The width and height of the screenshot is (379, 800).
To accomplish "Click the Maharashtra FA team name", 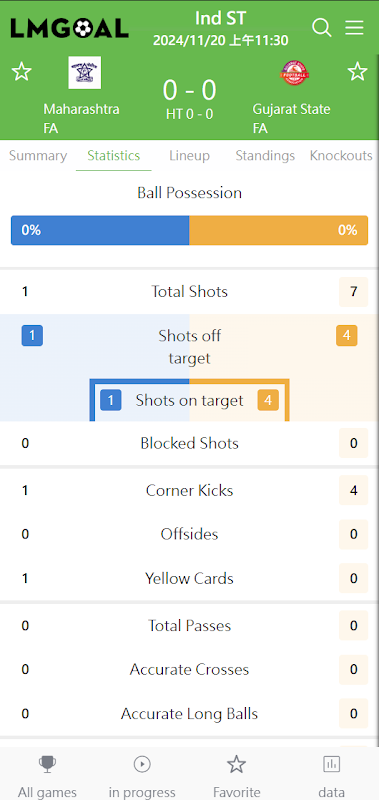I will tap(81, 119).
